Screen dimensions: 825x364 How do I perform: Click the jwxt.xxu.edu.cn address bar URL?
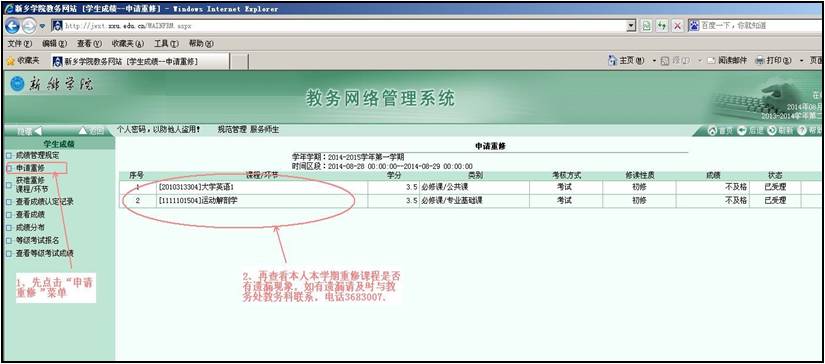pyautogui.click(x=128, y=26)
